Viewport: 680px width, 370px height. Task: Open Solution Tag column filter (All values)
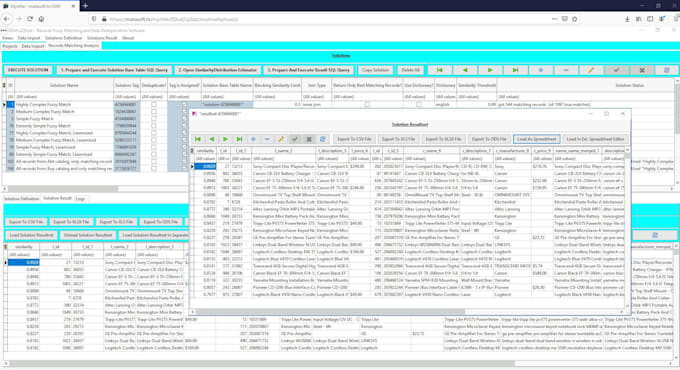point(127,97)
